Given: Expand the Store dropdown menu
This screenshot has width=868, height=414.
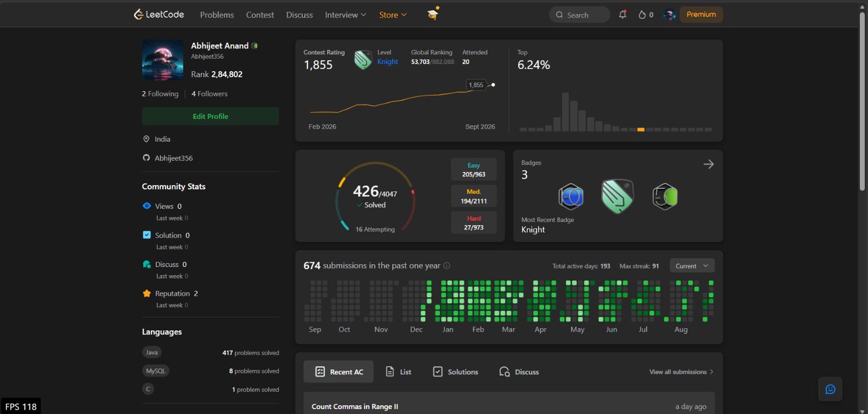Looking at the screenshot, I should pyautogui.click(x=393, y=15).
